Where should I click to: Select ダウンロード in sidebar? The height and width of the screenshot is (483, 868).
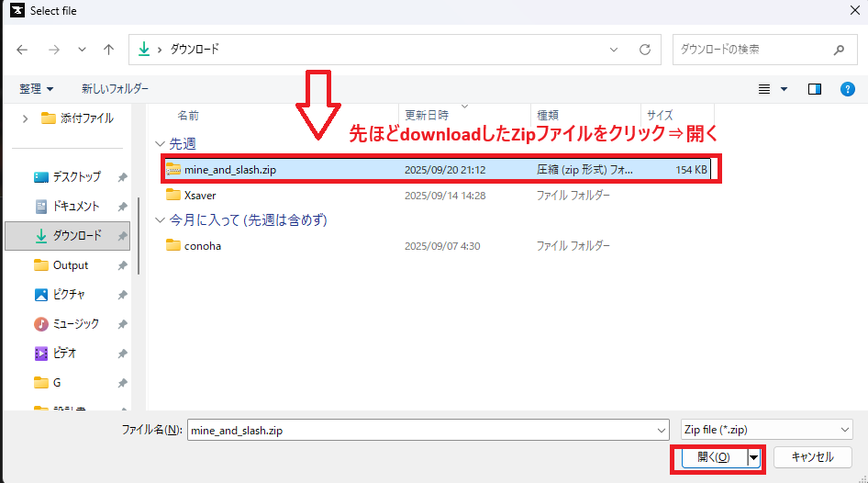click(x=68, y=236)
